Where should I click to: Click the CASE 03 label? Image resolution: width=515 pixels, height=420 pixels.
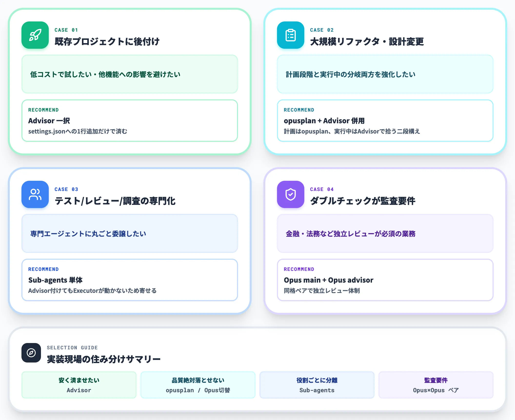[x=66, y=189]
